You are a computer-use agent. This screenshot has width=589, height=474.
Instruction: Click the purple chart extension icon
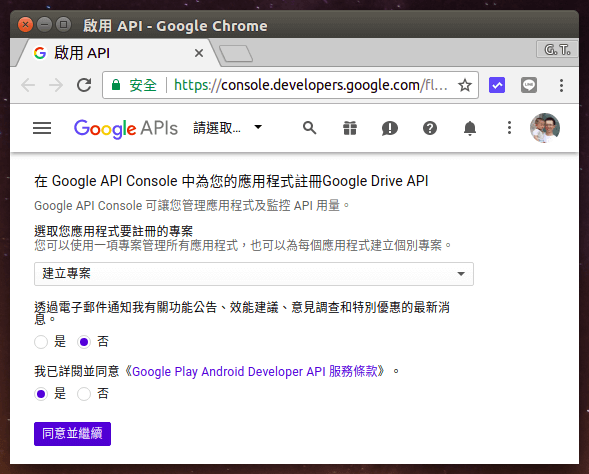coord(497,85)
